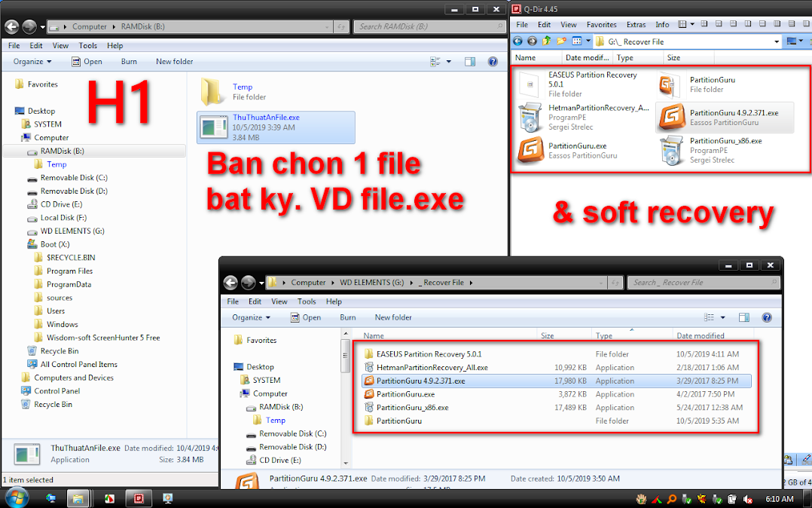
Task: Click Open in the _Recover File toolbar
Action: tap(306, 318)
